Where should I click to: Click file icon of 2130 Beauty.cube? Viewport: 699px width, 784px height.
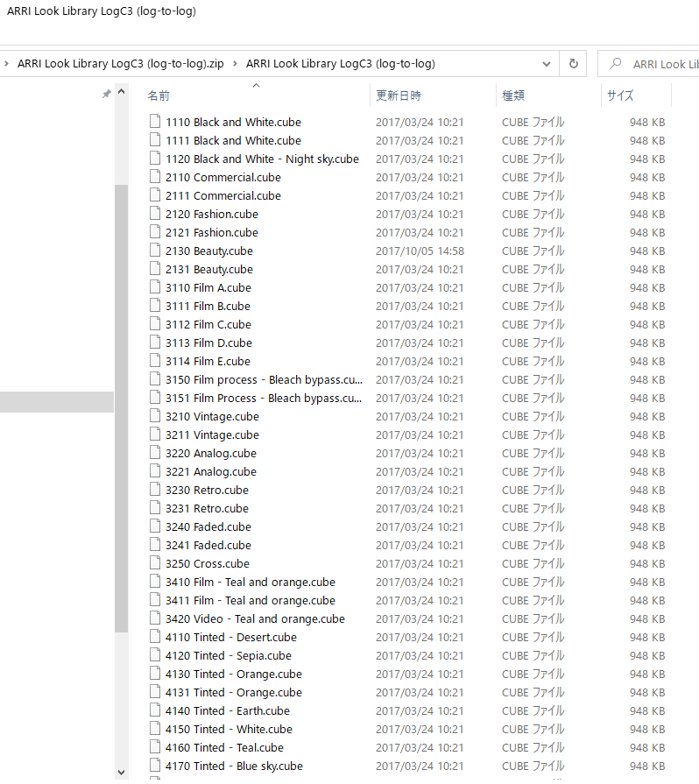coord(156,251)
